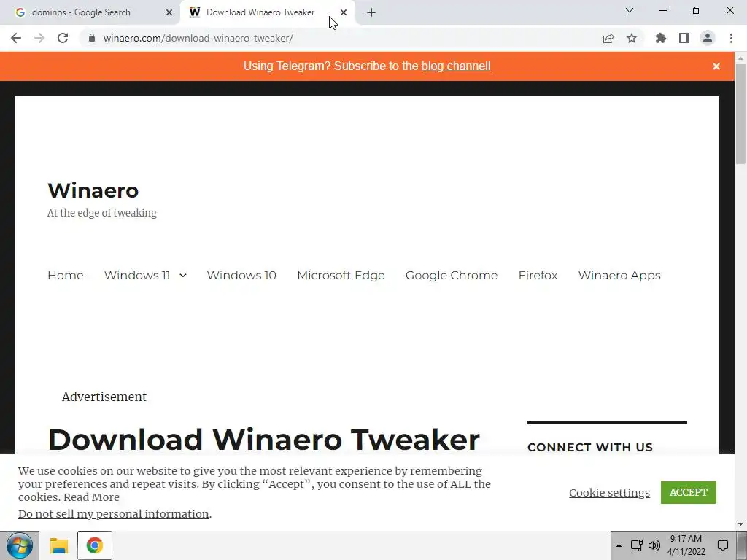
Task: Open File Explorer from taskbar
Action: pyautogui.click(x=59, y=545)
